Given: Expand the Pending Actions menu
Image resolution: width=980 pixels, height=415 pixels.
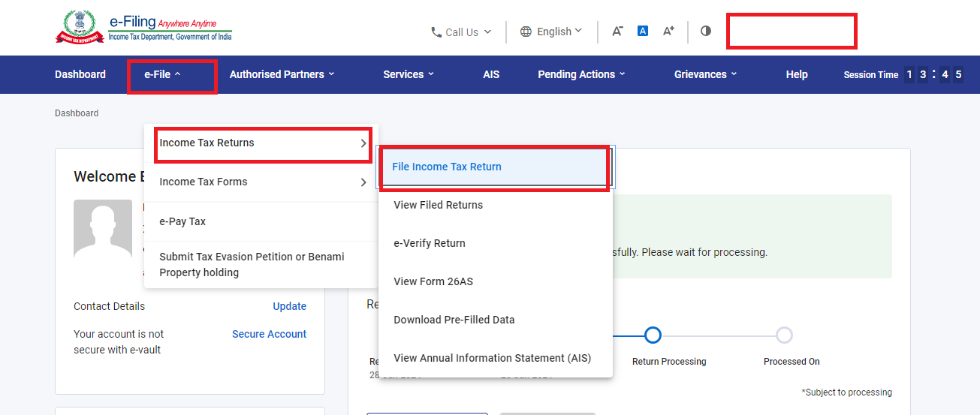Looking at the screenshot, I should click(582, 74).
